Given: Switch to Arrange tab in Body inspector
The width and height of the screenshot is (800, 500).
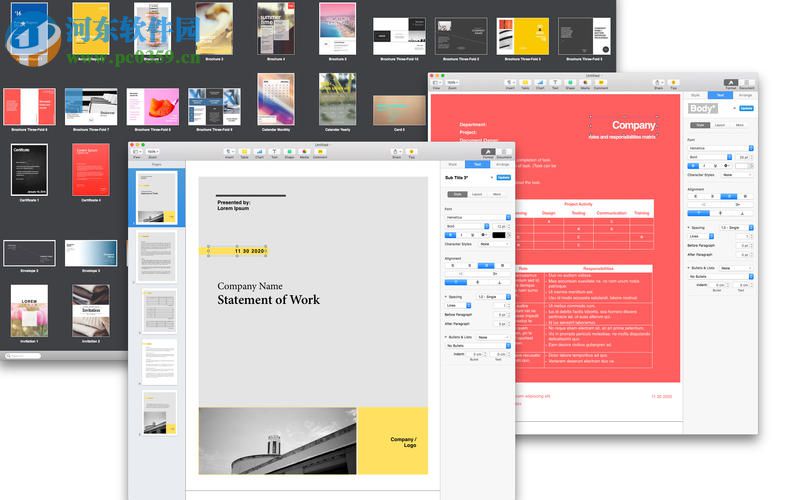Looking at the screenshot, I should [745, 95].
